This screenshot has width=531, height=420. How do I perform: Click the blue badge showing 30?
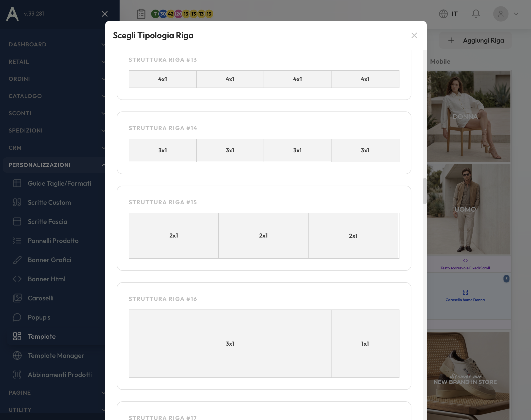163,14
